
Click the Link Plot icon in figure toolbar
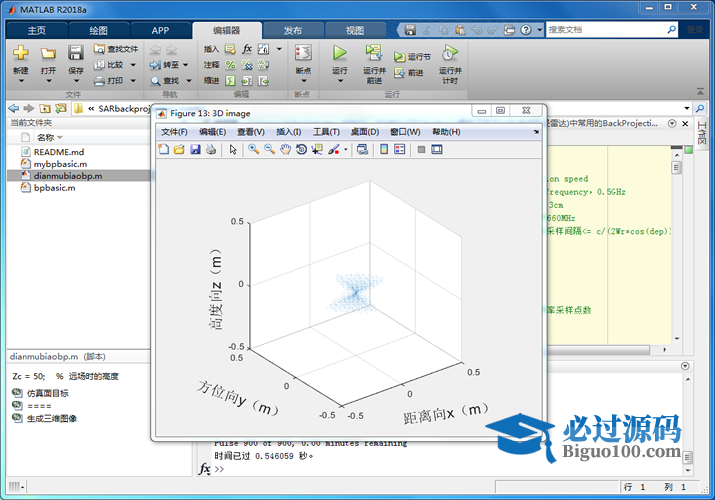tap(362, 150)
